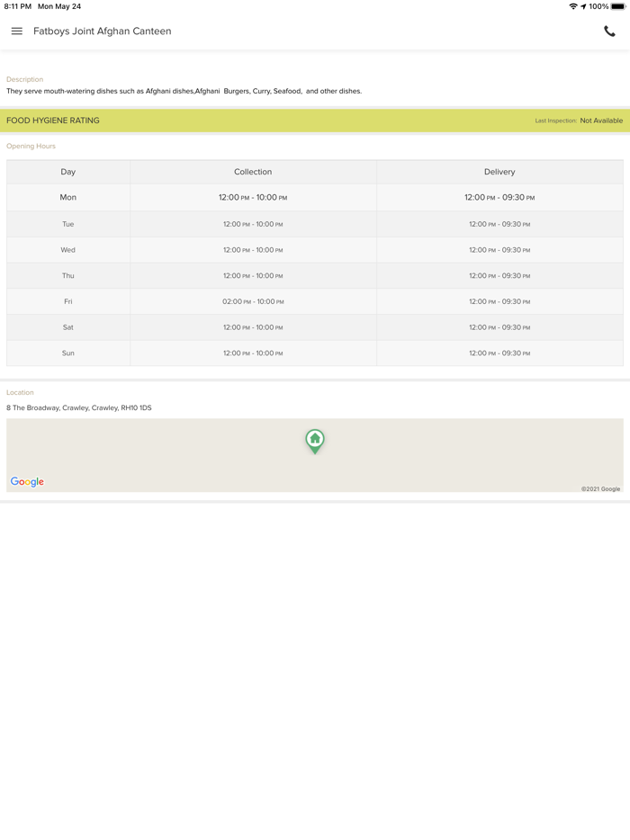The height and width of the screenshot is (840, 630).
Task: Tap Thursday collection hours cell
Action: pos(253,275)
